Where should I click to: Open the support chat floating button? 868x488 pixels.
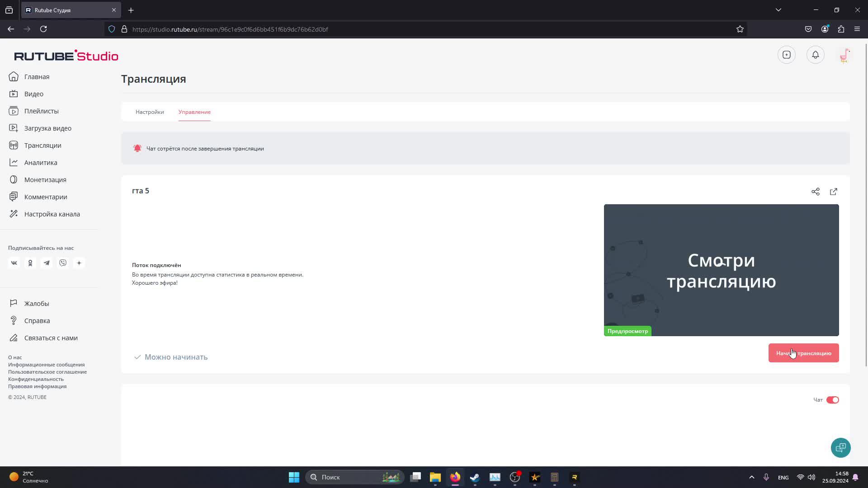coord(840,448)
